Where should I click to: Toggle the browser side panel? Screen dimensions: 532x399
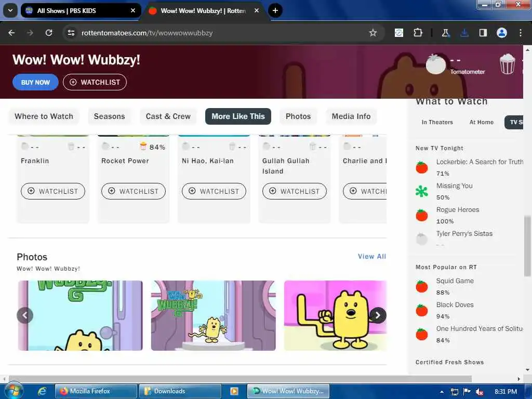(x=483, y=33)
